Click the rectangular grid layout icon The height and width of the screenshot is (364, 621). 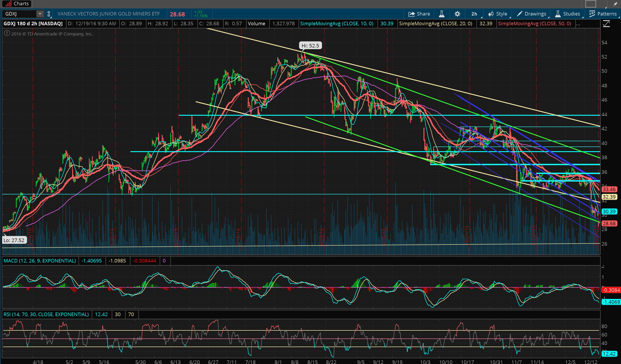[x=590, y=4]
